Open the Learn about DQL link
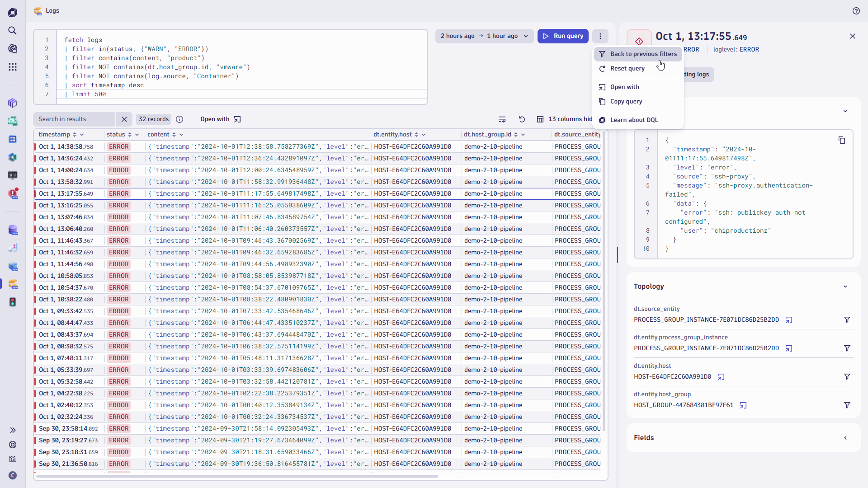 click(634, 120)
